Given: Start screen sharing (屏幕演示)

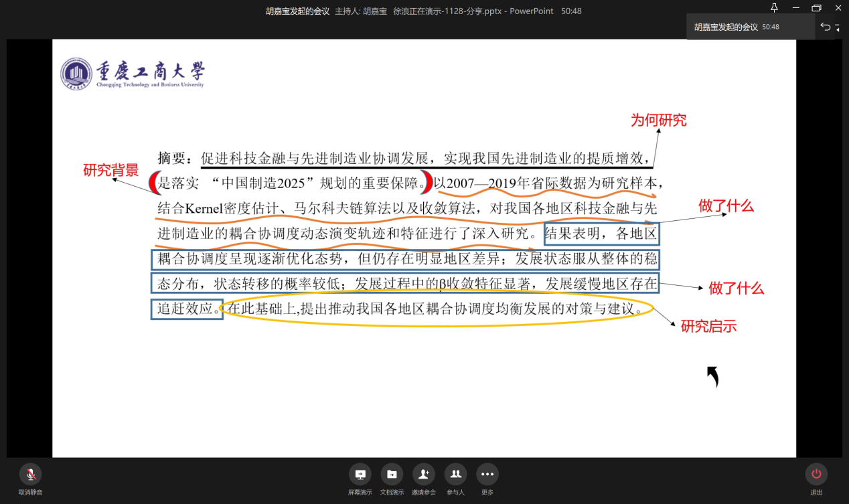Looking at the screenshot, I should tap(360, 475).
